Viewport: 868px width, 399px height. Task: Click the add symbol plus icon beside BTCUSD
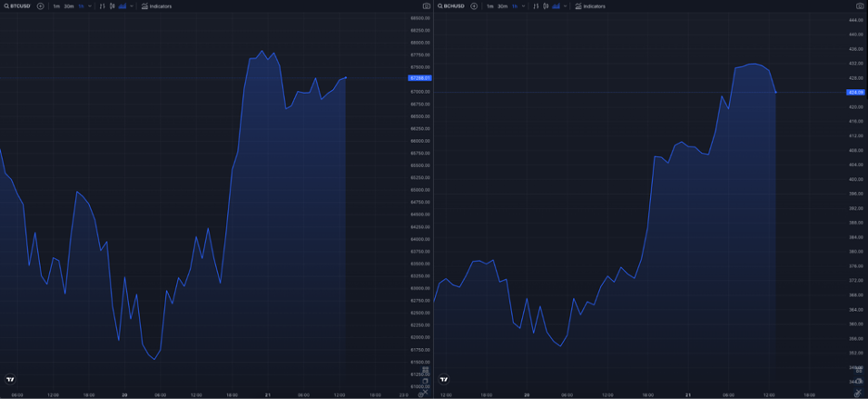pyautogui.click(x=40, y=6)
